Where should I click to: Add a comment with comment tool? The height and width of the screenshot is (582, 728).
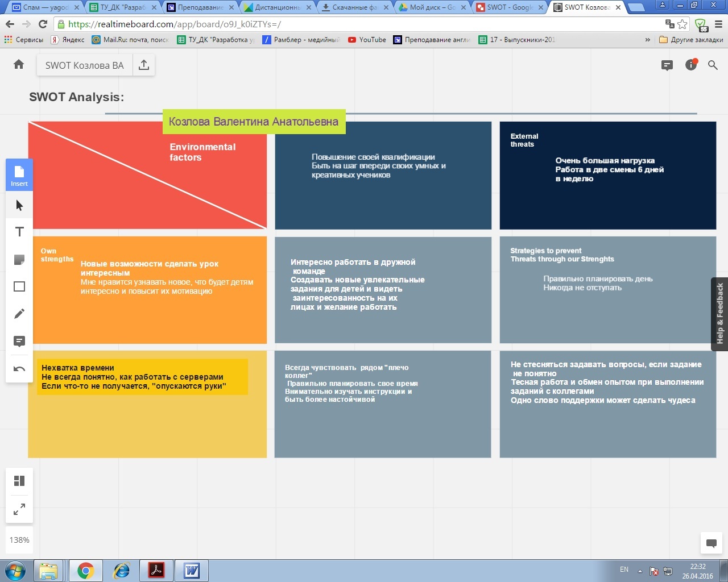pos(19,341)
